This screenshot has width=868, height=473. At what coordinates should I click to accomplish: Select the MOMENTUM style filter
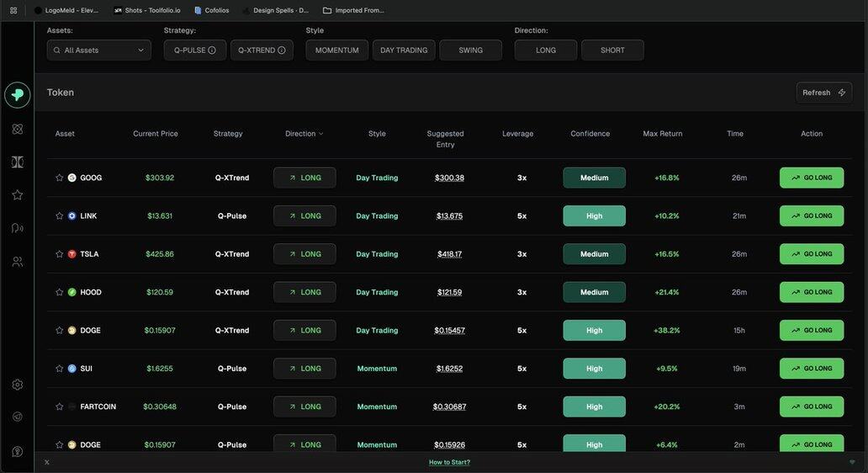336,50
